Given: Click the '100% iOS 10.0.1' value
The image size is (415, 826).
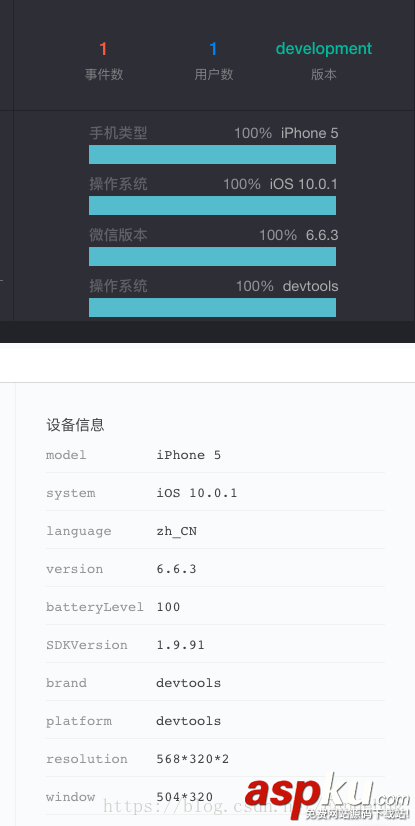Looking at the screenshot, I should click(280, 184).
